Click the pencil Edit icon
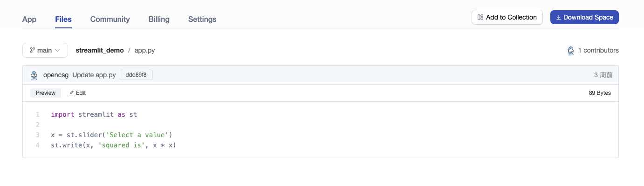 [72, 93]
